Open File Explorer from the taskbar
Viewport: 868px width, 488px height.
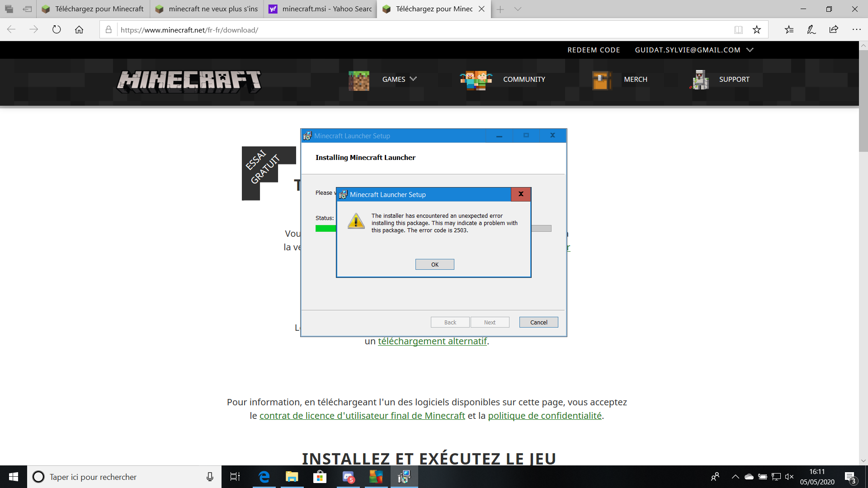pyautogui.click(x=292, y=477)
